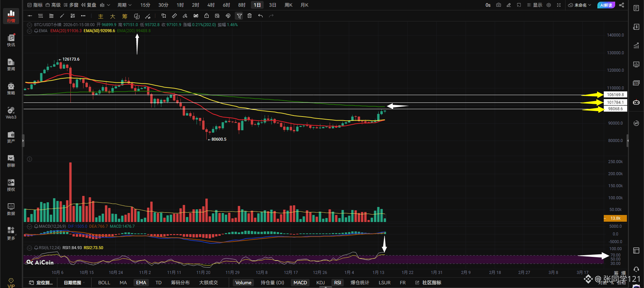644x288 pixels.
Task: Toggle the BOLL indicator on
Action: click(104, 283)
